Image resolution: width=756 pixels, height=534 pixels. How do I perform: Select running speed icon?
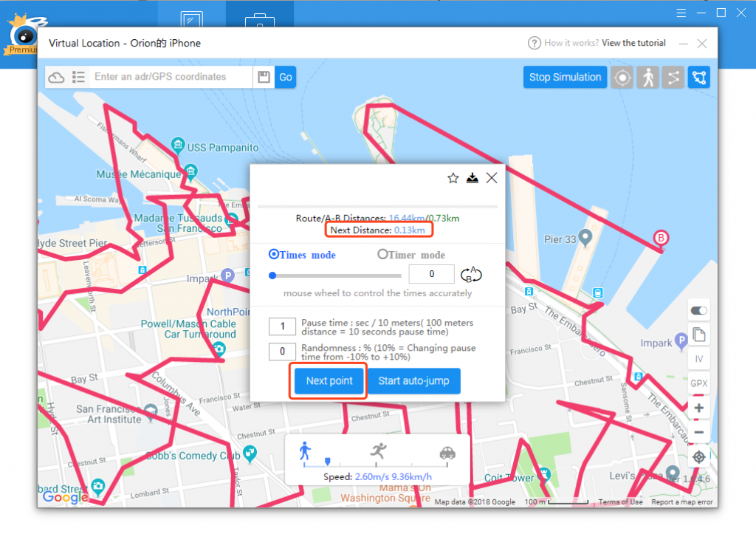pos(379,451)
